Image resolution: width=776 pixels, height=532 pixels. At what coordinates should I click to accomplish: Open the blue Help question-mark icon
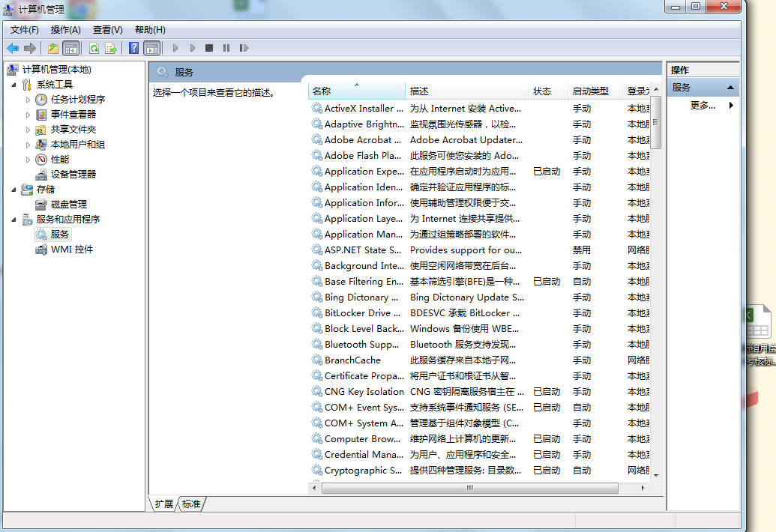[x=133, y=48]
